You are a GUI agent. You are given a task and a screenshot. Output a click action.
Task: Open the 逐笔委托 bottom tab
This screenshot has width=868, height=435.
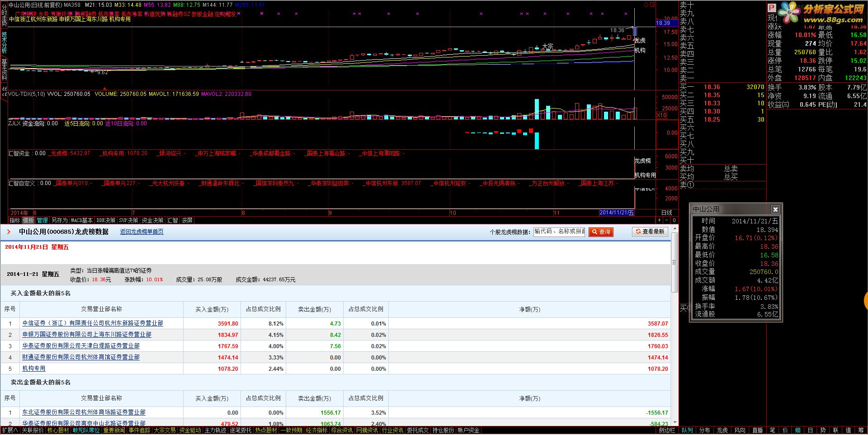(x=241, y=430)
